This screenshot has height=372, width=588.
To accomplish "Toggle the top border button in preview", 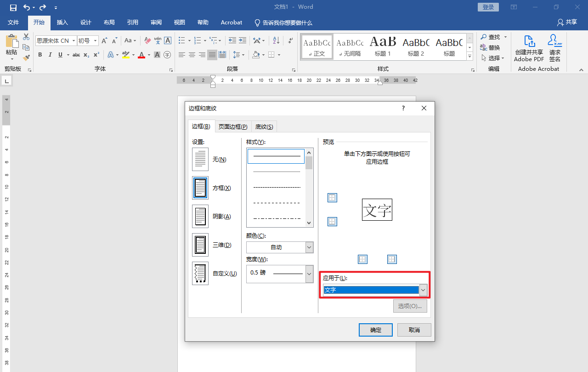I will click(x=332, y=198).
